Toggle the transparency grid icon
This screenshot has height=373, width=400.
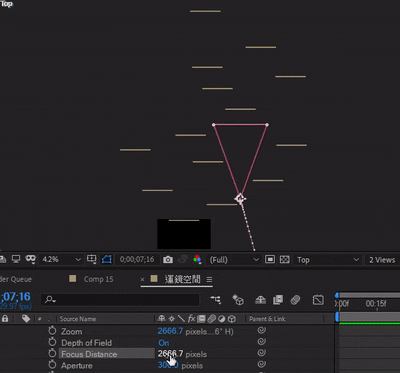point(284,260)
